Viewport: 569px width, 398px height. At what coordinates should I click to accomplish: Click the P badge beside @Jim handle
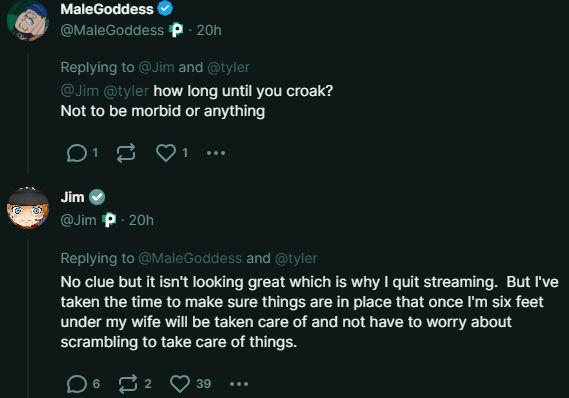pyautogui.click(x=109, y=220)
